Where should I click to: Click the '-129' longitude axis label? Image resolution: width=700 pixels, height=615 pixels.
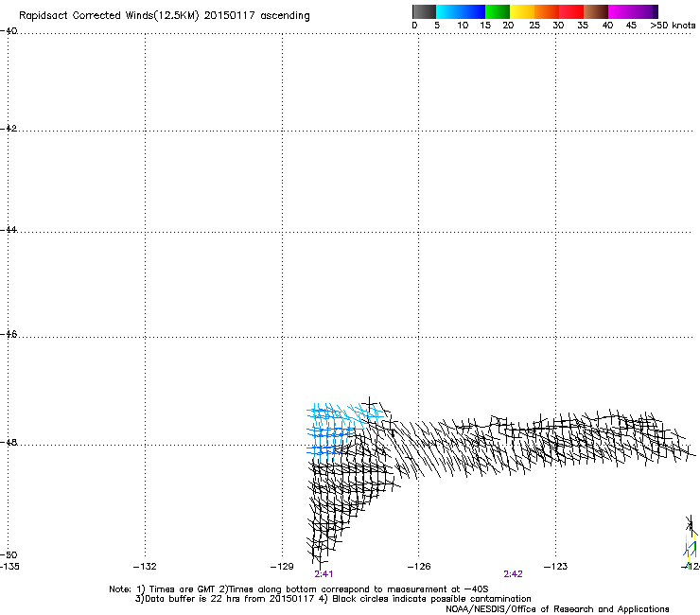coord(282,567)
